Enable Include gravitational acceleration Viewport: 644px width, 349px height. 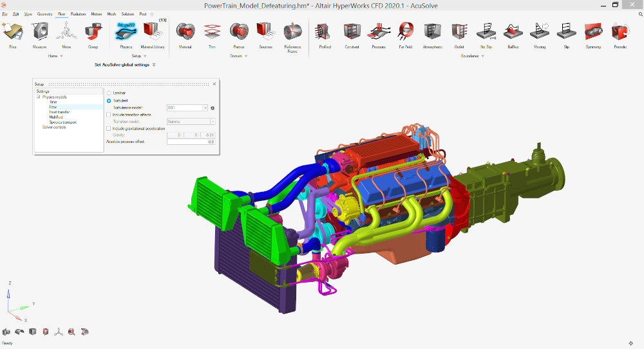109,129
